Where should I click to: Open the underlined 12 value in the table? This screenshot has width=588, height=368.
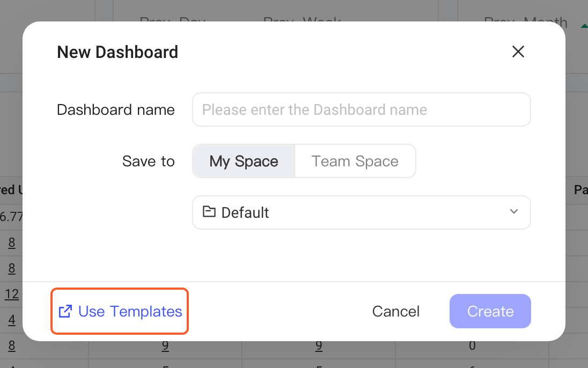12,294
